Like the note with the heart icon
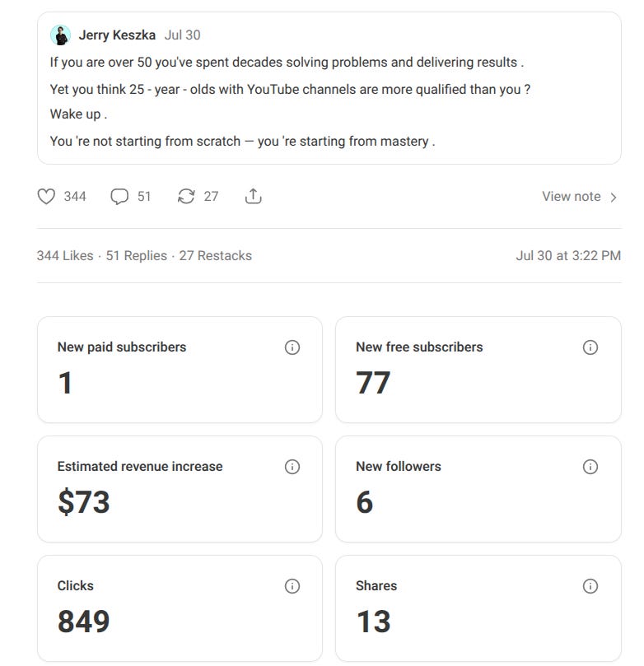 (x=47, y=197)
